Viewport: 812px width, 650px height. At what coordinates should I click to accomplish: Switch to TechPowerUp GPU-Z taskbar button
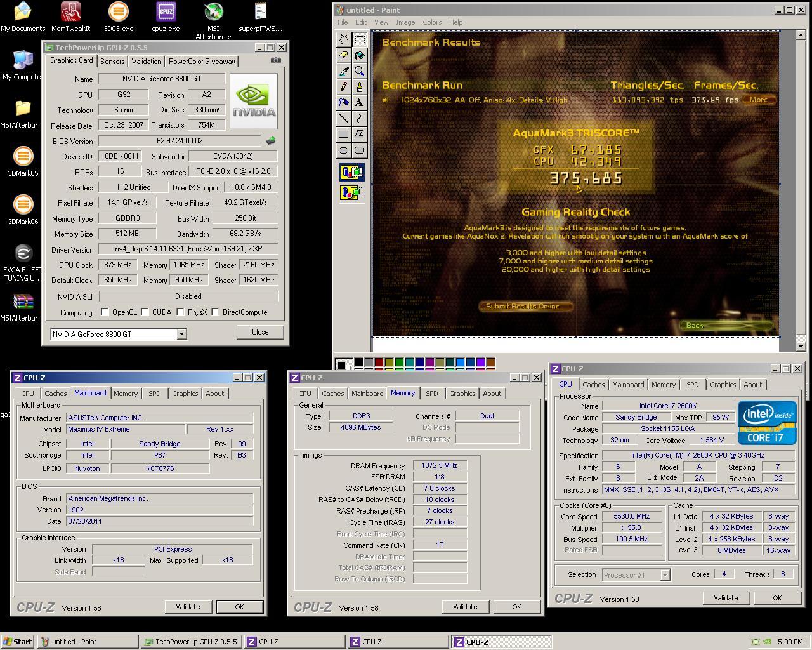tap(191, 642)
